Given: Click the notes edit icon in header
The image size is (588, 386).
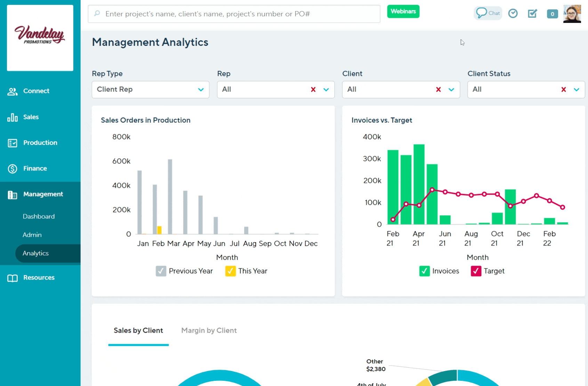Looking at the screenshot, I should click(x=532, y=14).
